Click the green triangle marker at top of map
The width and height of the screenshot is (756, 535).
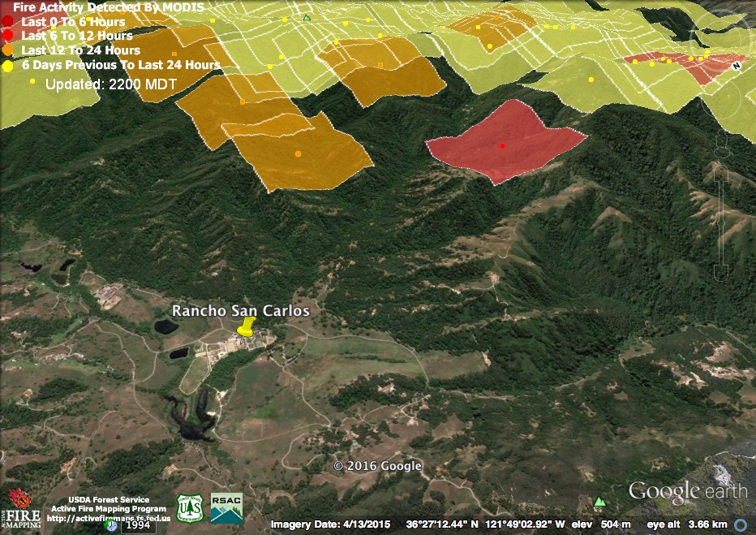306,17
